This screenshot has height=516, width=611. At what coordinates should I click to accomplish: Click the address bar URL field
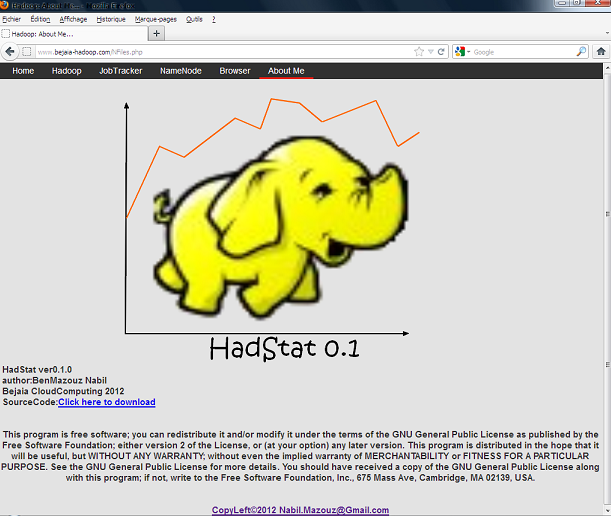coord(224,52)
